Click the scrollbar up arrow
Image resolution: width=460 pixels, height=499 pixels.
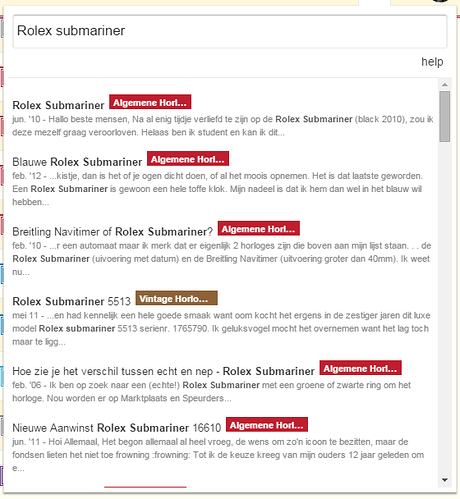click(445, 85)
